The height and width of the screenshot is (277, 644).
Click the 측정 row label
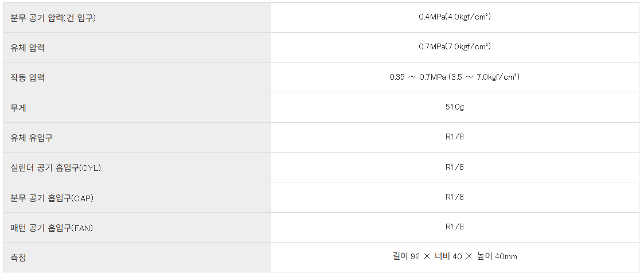pyautogui.click(x=19, y=258)
